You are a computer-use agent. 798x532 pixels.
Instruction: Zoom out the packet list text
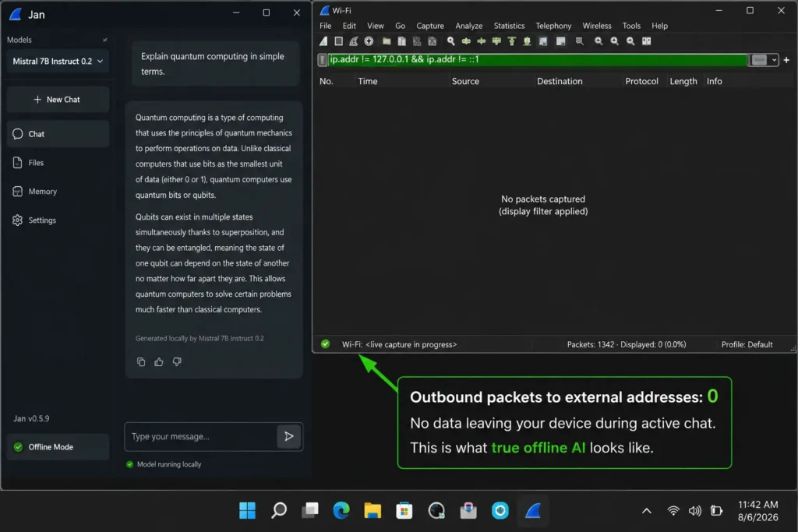(615, 41)
